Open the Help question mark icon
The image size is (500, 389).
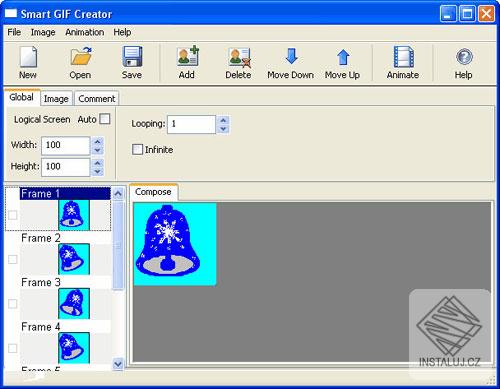click(464, 56)
